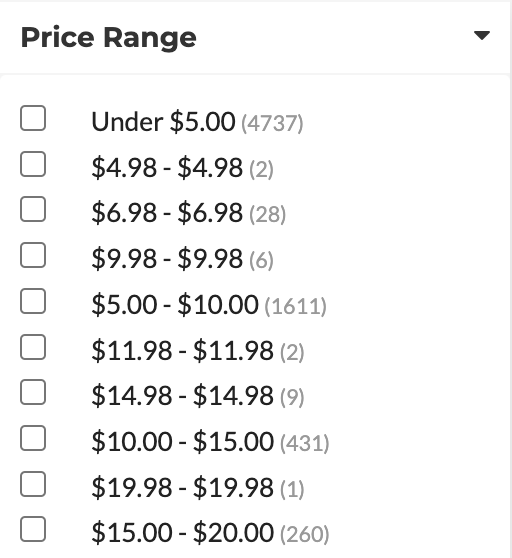
Task: Tick the $4.98 - $4.98 checkbox
Action: point(33,164)
